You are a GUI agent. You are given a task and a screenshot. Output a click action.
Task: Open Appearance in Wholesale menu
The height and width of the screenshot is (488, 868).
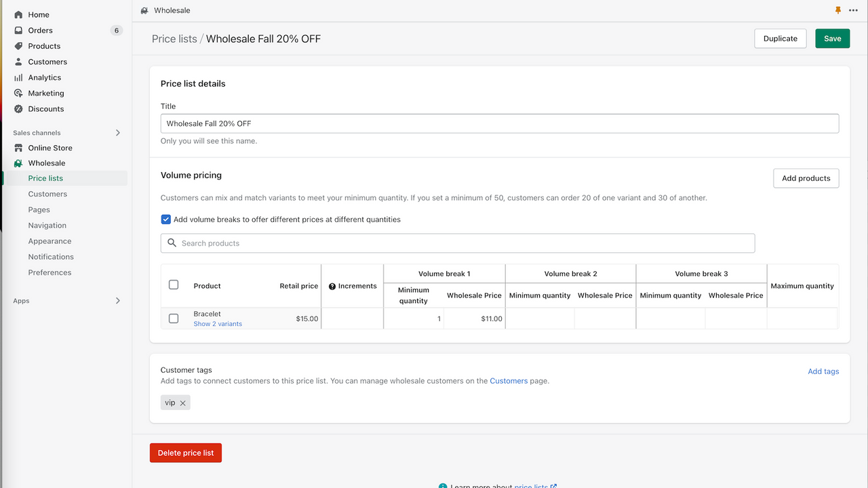click(x=50, y=241)
